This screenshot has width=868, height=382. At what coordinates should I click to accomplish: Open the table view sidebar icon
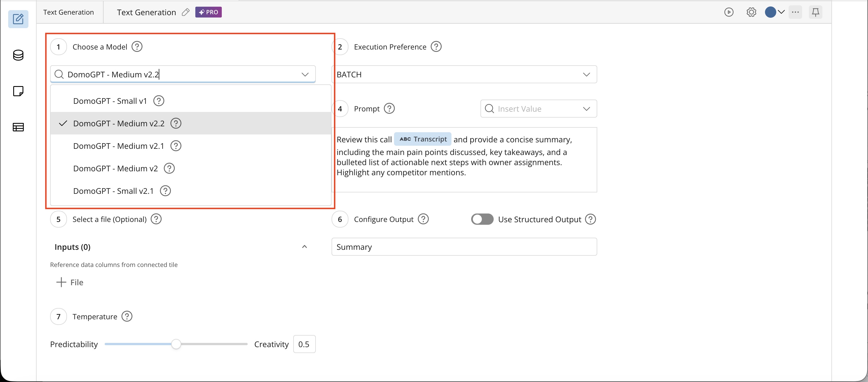(18, 127)
